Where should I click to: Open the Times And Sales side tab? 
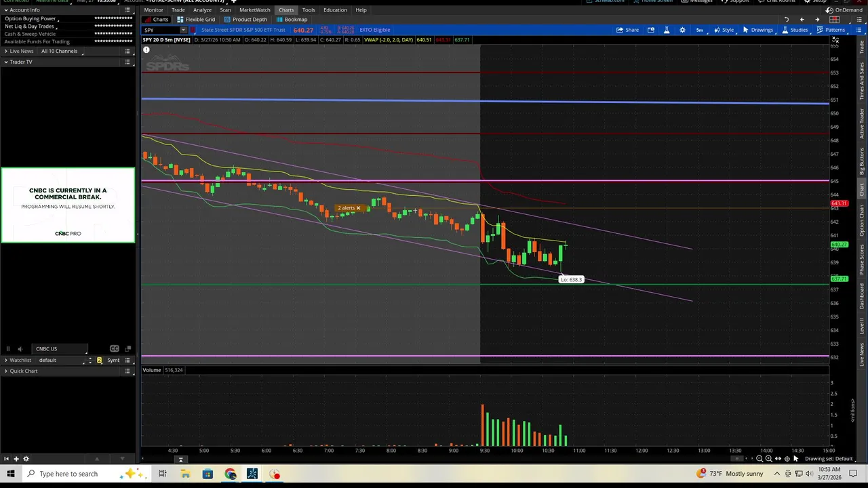click(863, 81)
